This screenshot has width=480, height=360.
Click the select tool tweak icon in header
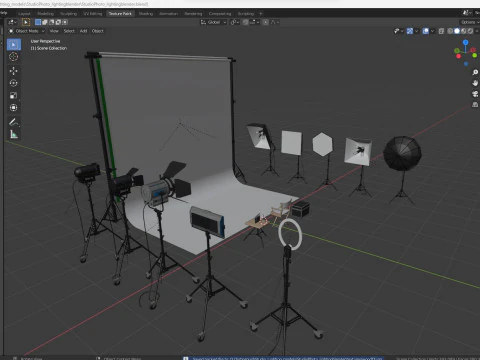pos(26,22)
